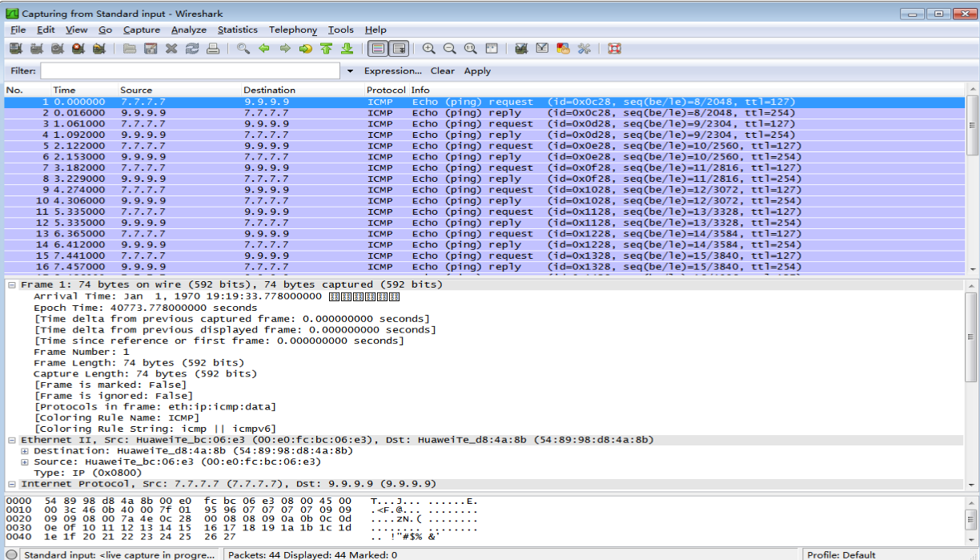This screenshot has height=560, width=980.
Task: Go forward in packet history
Action: click(285, 49)
